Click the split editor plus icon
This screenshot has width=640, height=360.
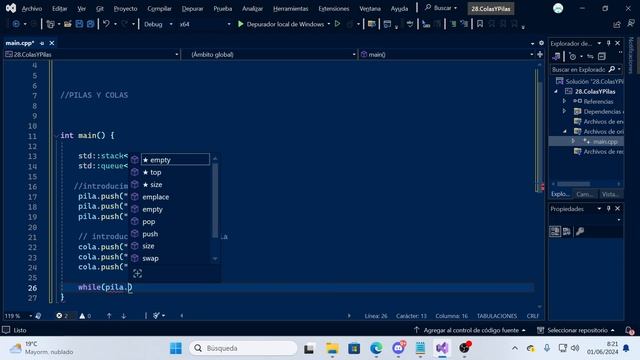tap(540, 54)
